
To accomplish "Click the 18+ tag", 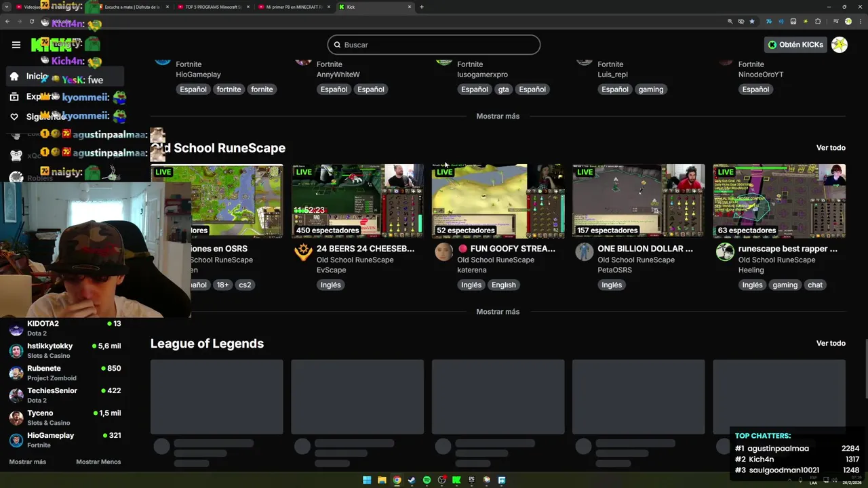I will tap(222, 285).
